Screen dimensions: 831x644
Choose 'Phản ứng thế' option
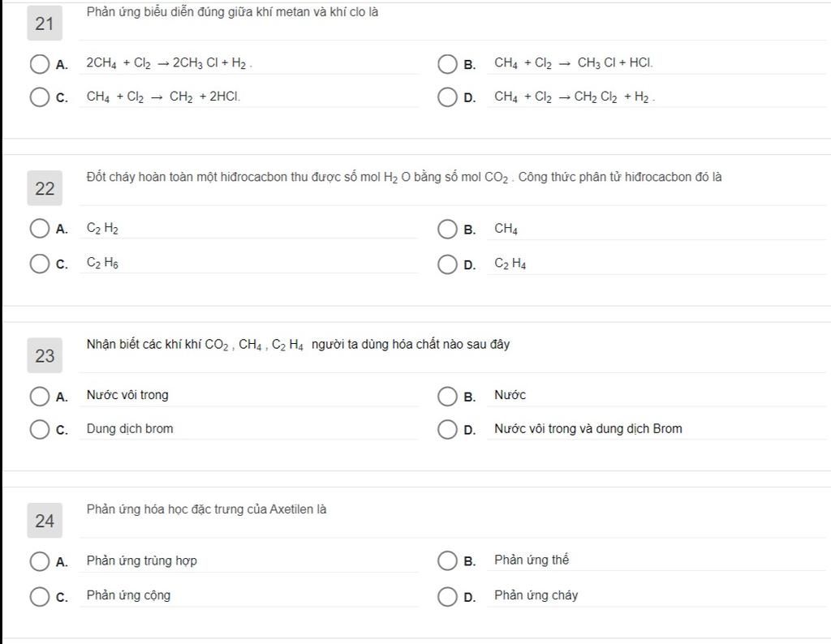click(x=447, y=560)
